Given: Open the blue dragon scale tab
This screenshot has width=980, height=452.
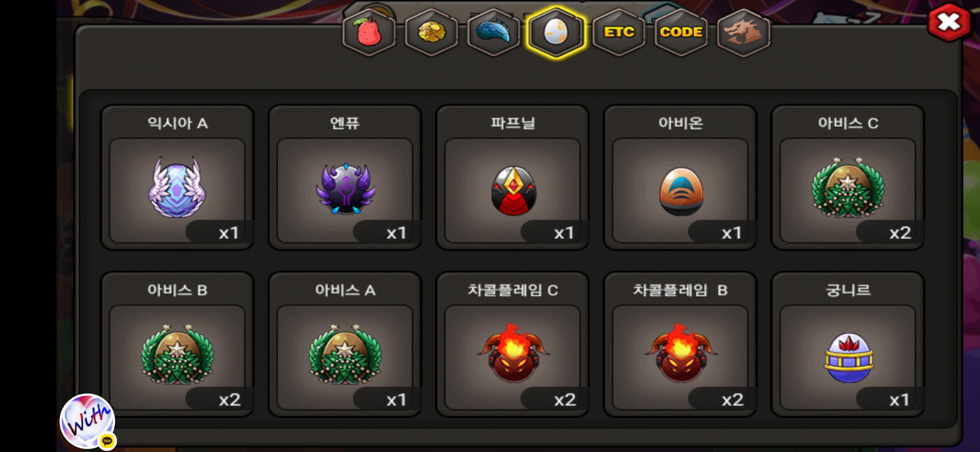Looking at the screenshot, I should (x=494, y=32).
